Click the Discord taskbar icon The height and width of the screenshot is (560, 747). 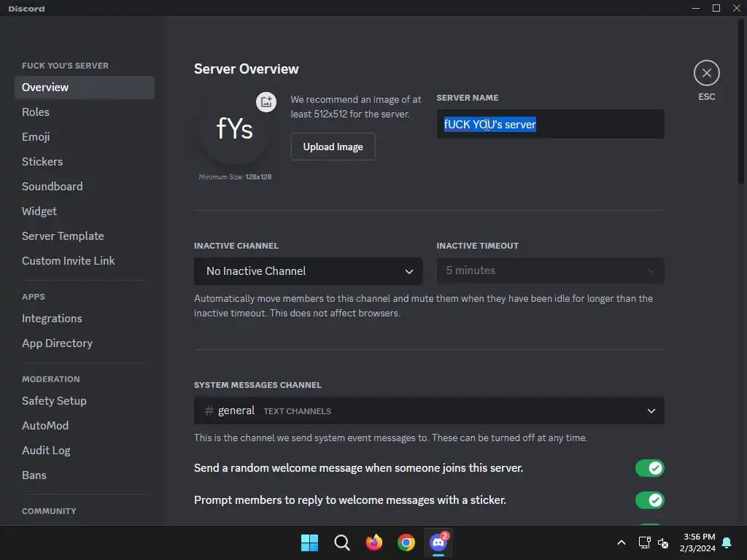point(438,542)
